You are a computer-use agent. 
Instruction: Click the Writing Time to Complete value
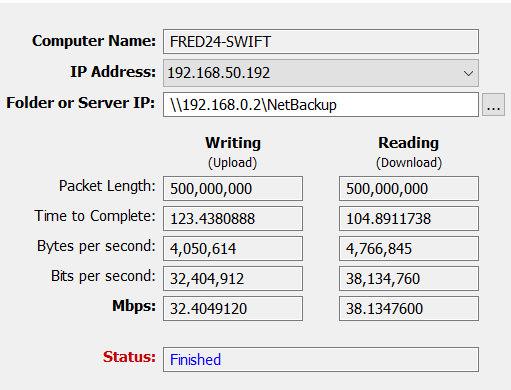pyautogui.click(x=233, y=219)
